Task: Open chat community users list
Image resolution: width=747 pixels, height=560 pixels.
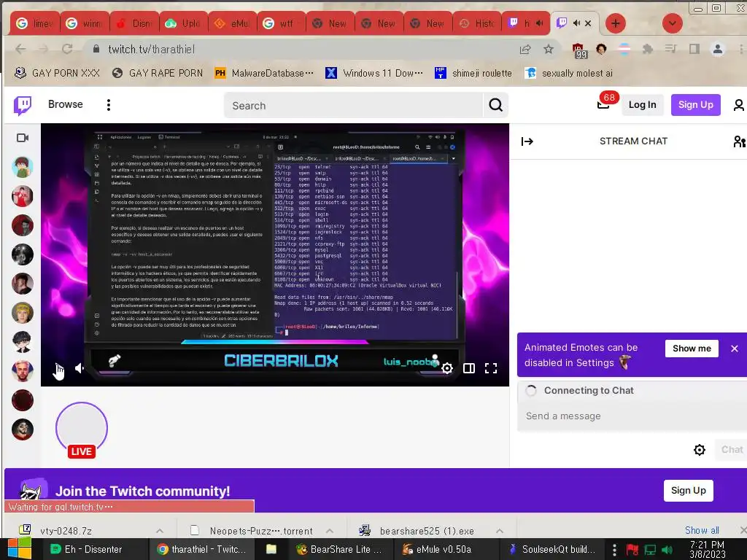Action: point(739,141)
